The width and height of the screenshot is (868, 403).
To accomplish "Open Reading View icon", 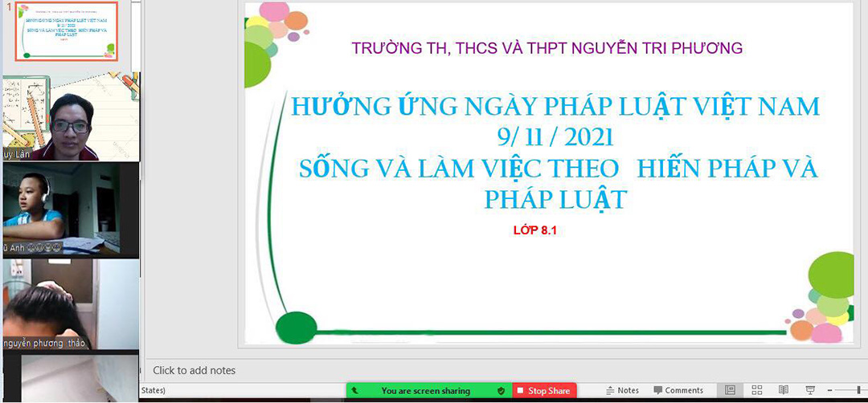I will tap(784, 390).
